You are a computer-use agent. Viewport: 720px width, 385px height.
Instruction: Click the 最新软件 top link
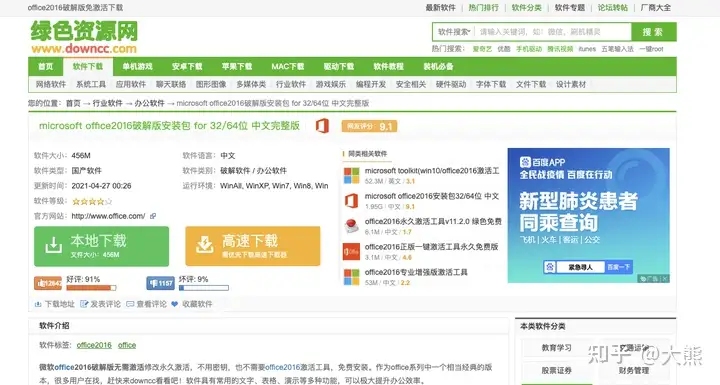(440, 7)
